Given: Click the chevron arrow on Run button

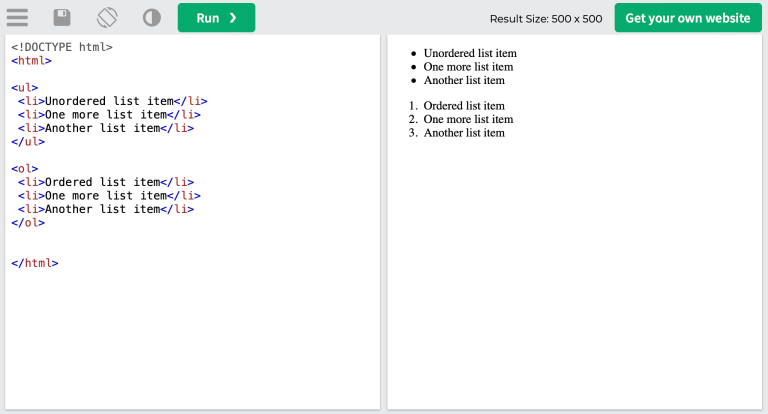Looking at the screenshot, I should [234, 18].
